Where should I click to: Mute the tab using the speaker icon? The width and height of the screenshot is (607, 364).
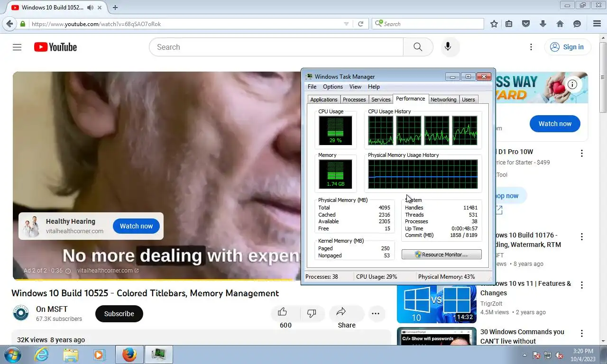[x=91, y=7]
